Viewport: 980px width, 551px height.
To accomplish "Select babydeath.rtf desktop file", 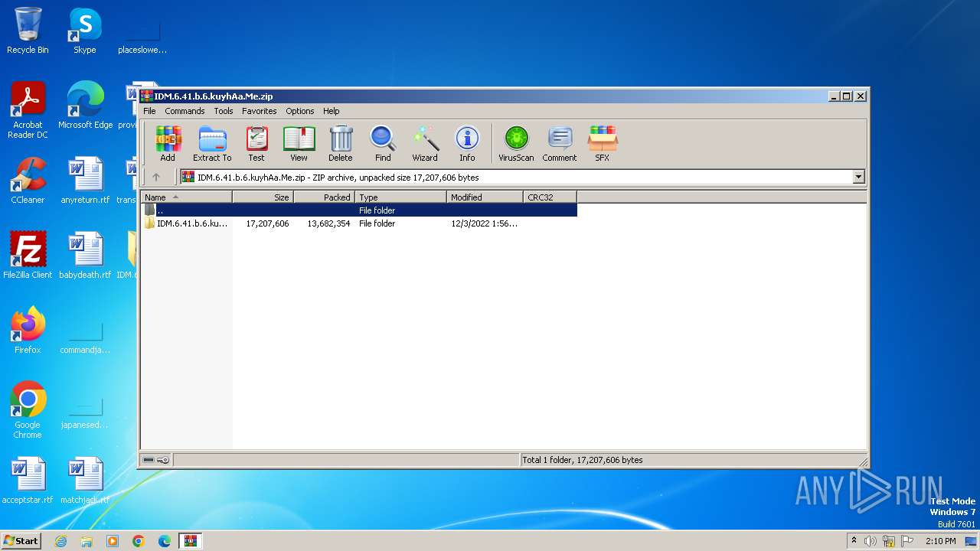I will (x=85, y=256).
